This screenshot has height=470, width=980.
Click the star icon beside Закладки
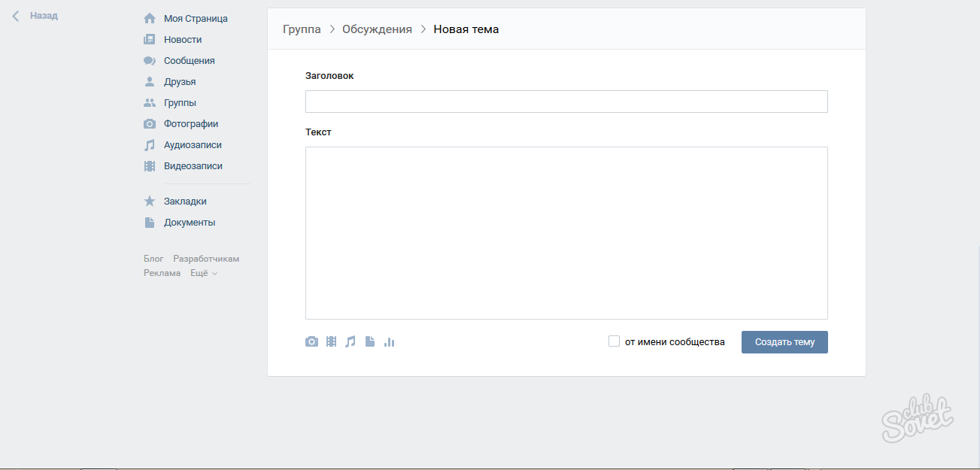(150, 202)
